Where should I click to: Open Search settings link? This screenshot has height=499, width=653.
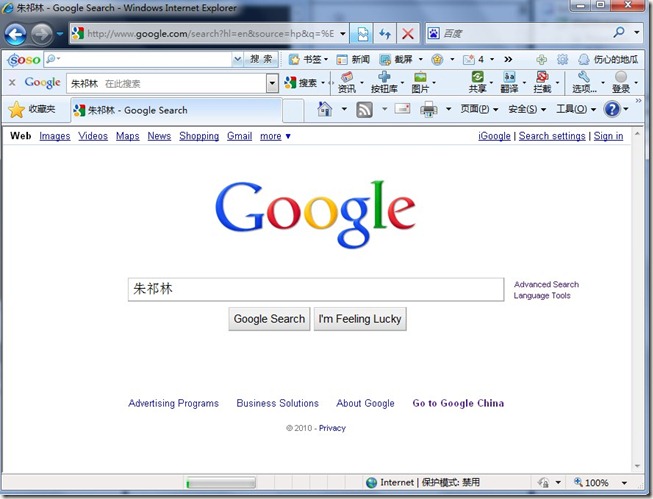552,136
